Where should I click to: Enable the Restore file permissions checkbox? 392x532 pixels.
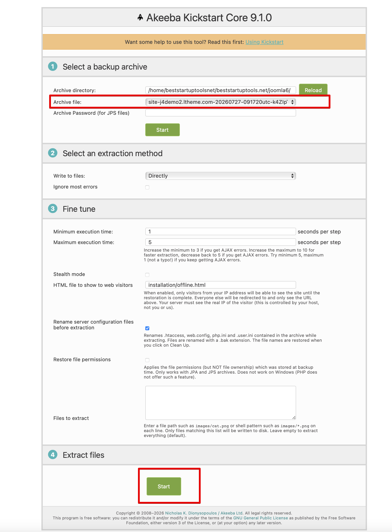pyautogui.click(x=147, y=360)
